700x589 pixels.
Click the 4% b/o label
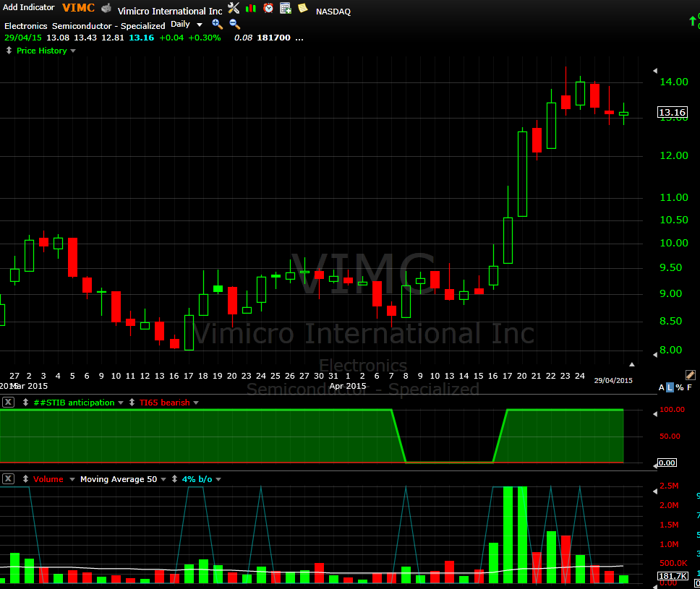(x=197, y=479)
